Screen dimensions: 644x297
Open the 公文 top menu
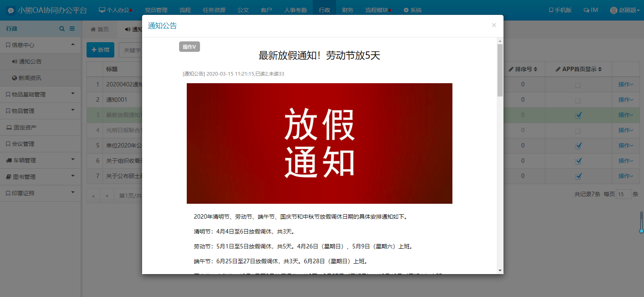coord(243,10)
